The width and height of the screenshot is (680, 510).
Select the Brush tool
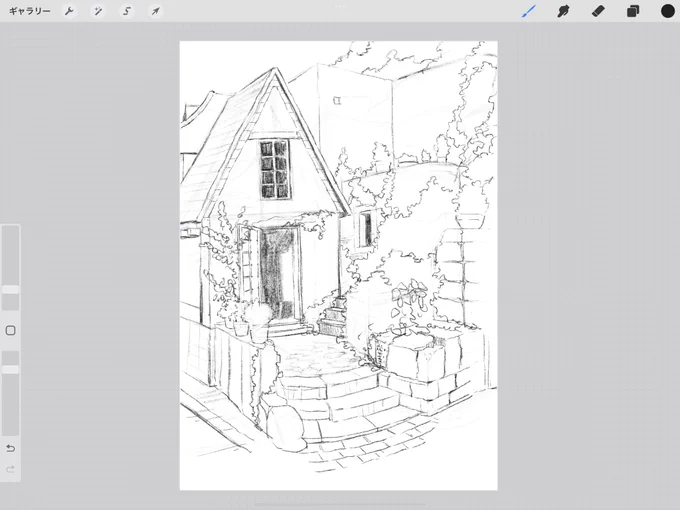(529, 11)
